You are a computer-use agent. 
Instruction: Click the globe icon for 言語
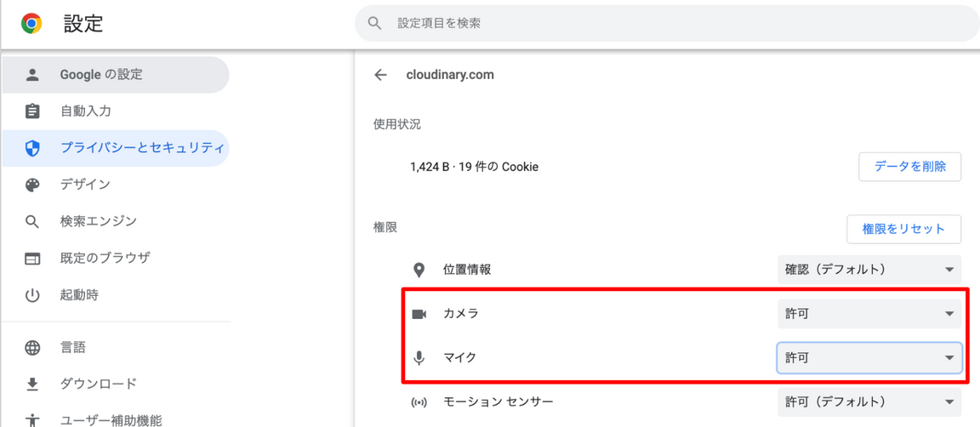click(32, 348)
